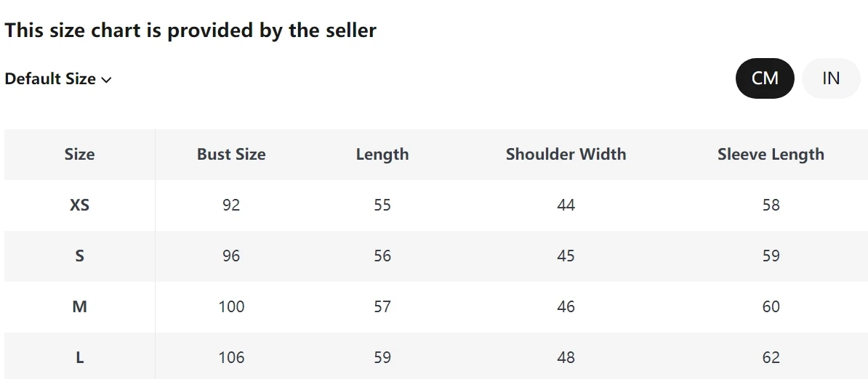Click the bust size value 92

[231, 205]
